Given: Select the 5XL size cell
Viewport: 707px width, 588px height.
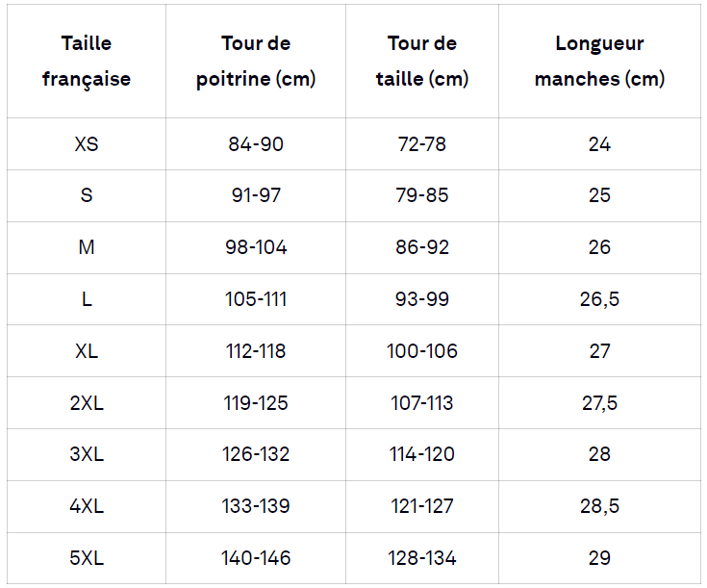Looking at the screenshot, I should tap(87, 558).
